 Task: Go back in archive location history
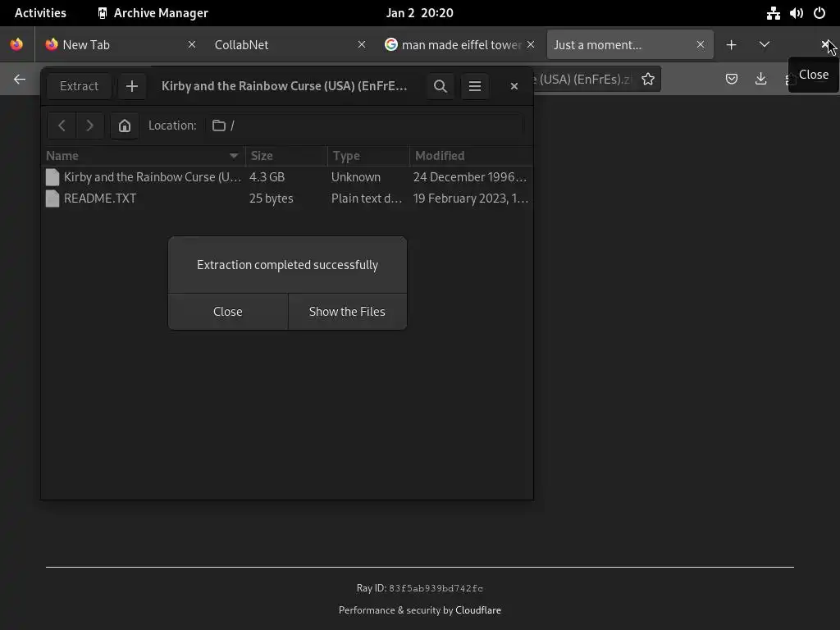pyautogui.click(x=62, y=126)
